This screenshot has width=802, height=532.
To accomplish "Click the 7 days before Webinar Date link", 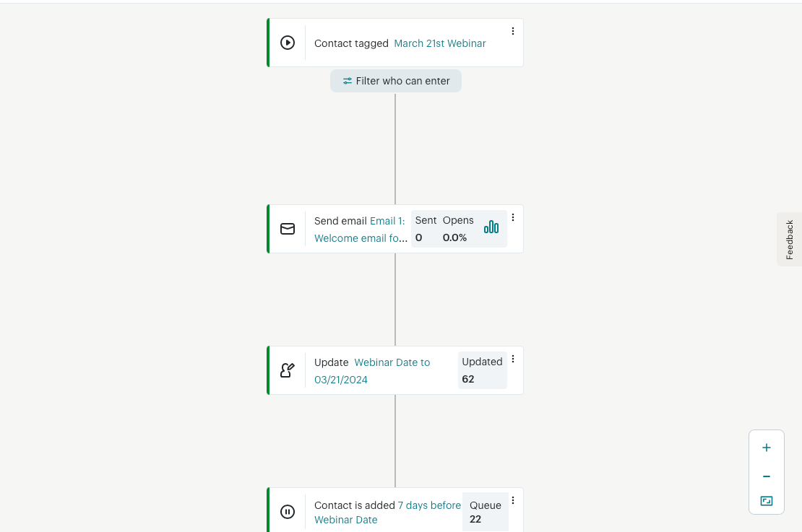I will pos(387,513).
